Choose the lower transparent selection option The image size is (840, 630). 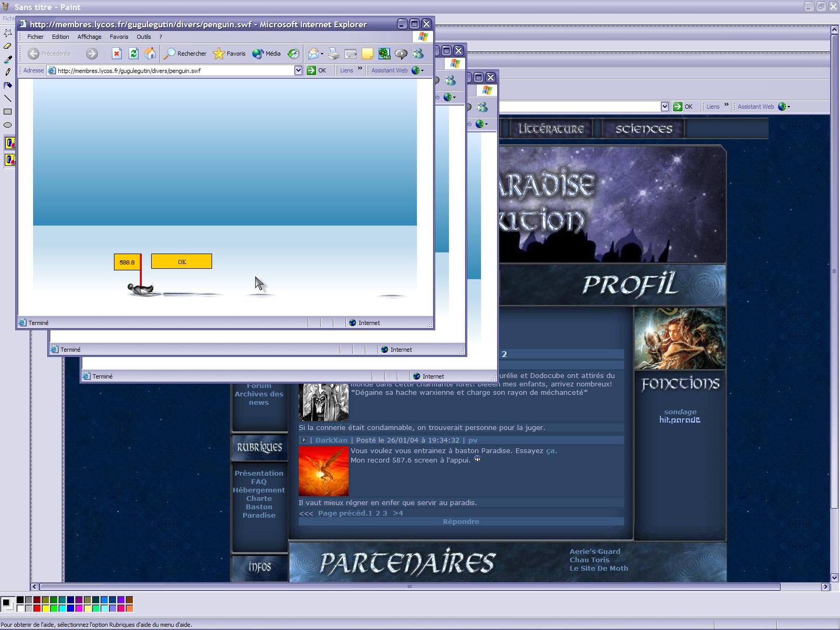[10, 160]
